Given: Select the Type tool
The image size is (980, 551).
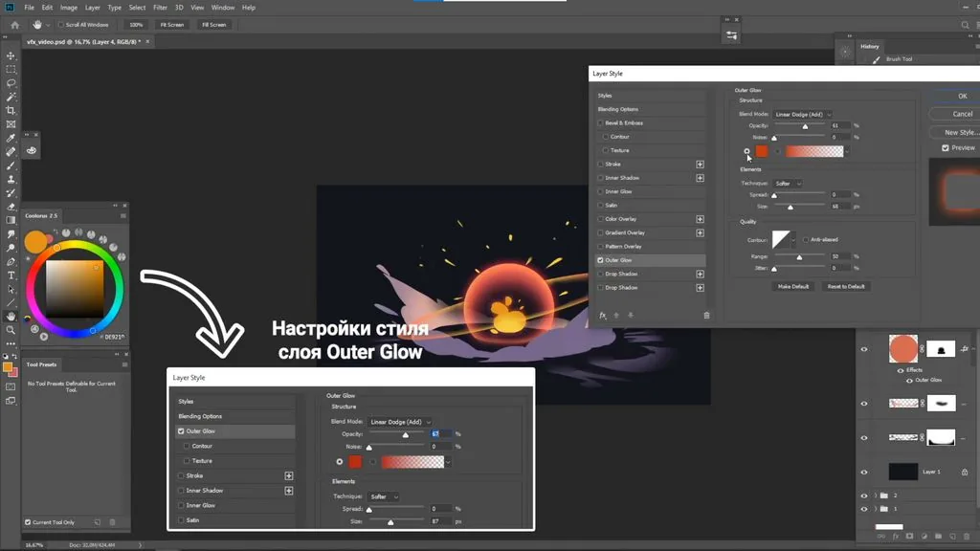Looking at the screenshot, I should (11, 275).
